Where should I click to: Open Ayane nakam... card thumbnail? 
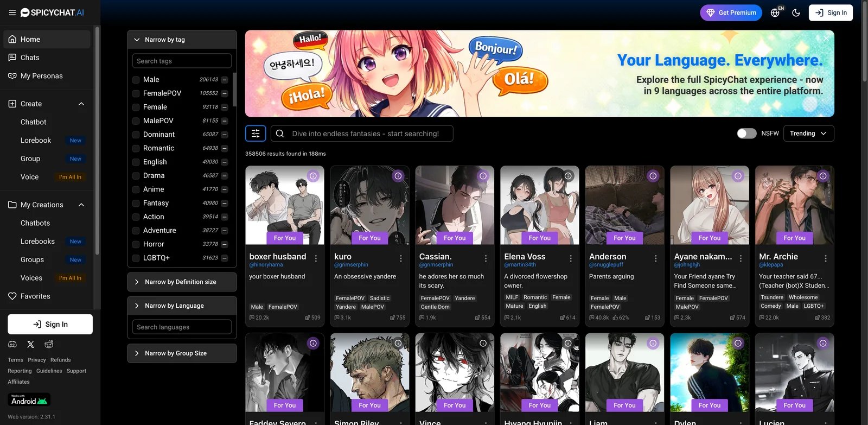[x=710, y=205]
